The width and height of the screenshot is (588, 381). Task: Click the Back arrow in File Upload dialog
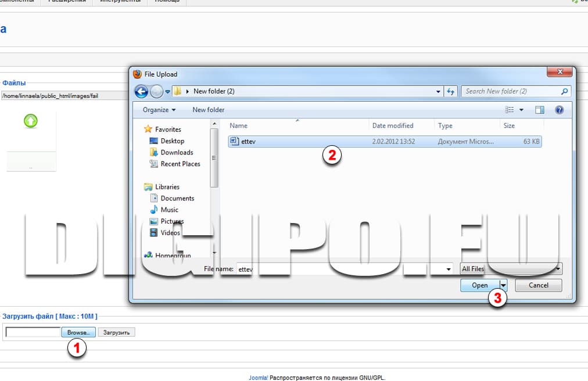141,91
